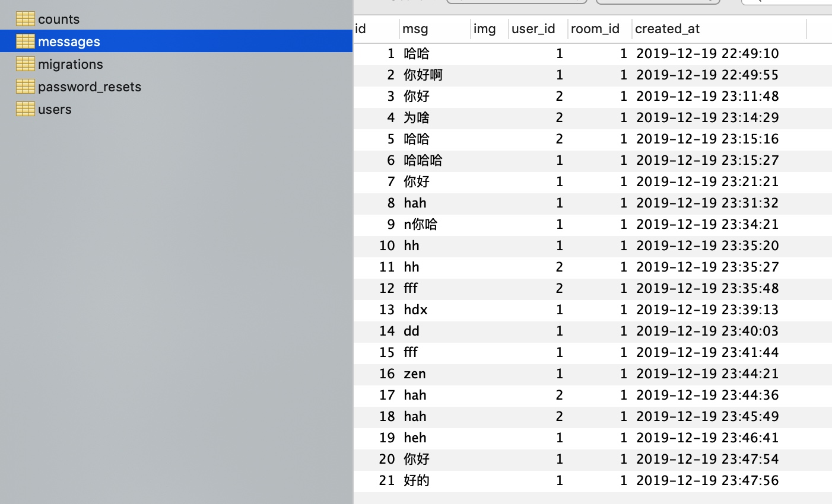
Task: Click timestamp 2019-12-19 23:41:44
Action: (x=707, y=352)
